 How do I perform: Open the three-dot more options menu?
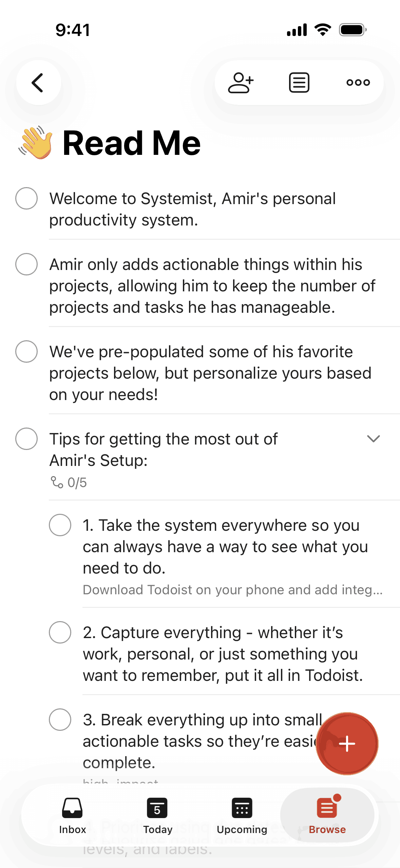(x=358, y=83)
